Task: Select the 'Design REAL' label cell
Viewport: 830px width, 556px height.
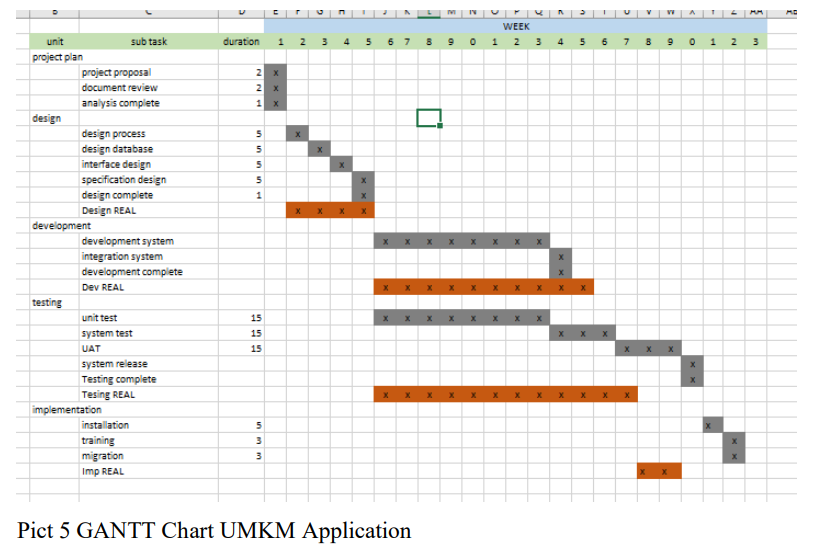Action: [149, 210]
